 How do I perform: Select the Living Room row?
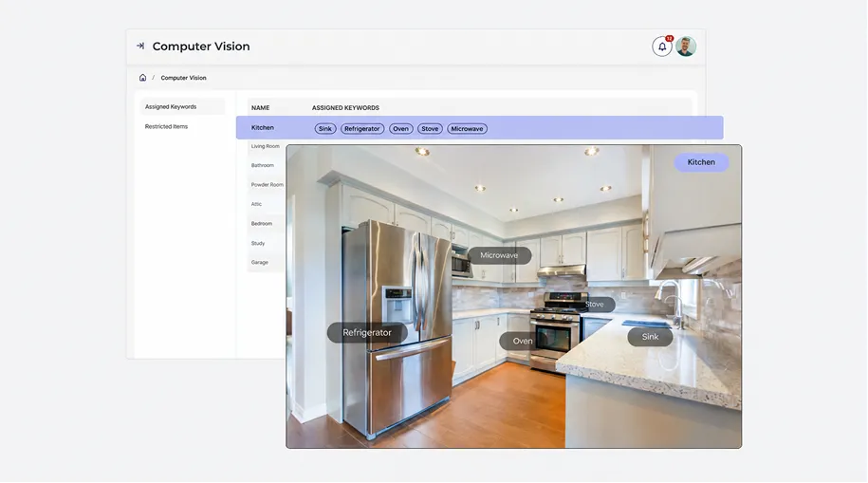tap(266, 146)
